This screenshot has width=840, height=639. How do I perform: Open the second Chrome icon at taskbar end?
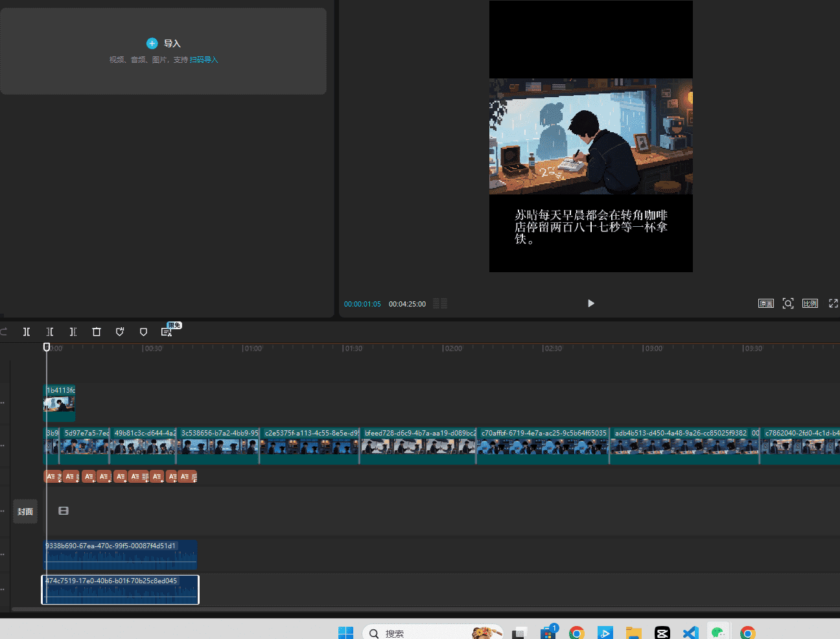pos(747,633)
